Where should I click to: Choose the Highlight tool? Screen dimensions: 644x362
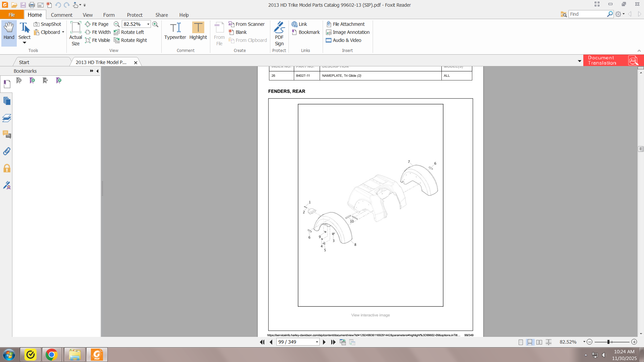pyautogui.click(x=198, y=32)
